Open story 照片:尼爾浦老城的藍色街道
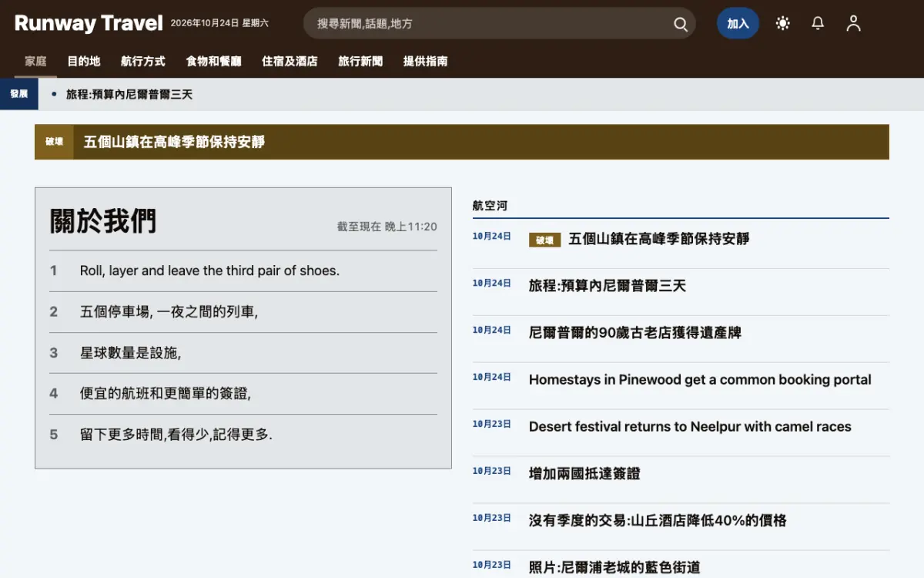The image size is (924, 578). tap(614, 568)
